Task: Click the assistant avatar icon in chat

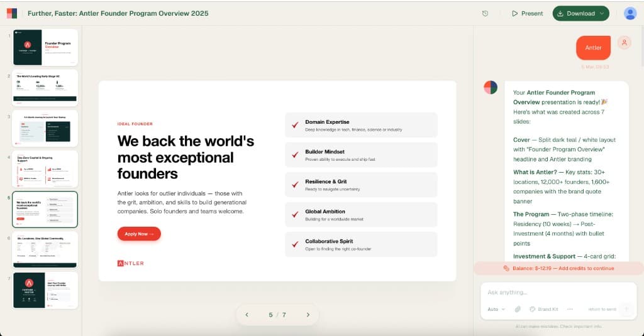Action: coord(491,87)
